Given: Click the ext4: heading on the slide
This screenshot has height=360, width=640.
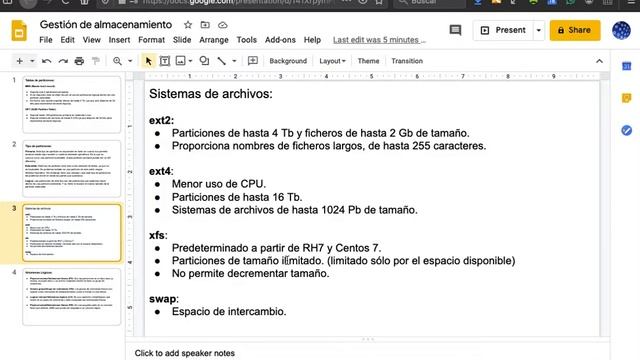Looking at the screenshot, I should [161, 171].
